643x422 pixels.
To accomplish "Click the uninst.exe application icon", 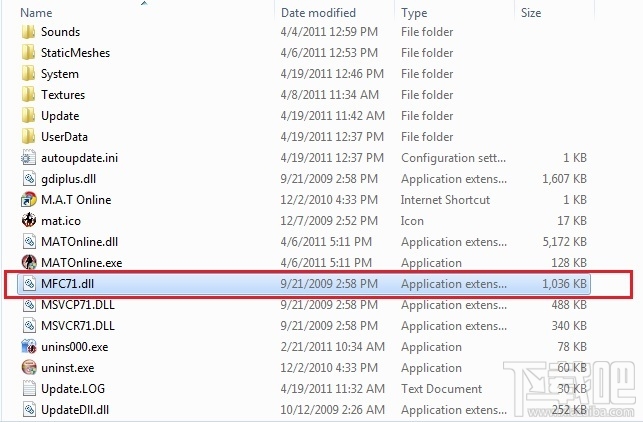I will coord(29,367).
